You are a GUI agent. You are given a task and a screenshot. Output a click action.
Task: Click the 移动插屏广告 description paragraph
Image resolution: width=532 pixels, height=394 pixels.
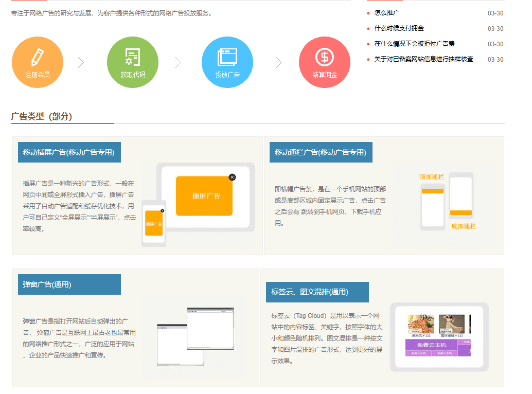click(79, 206)
